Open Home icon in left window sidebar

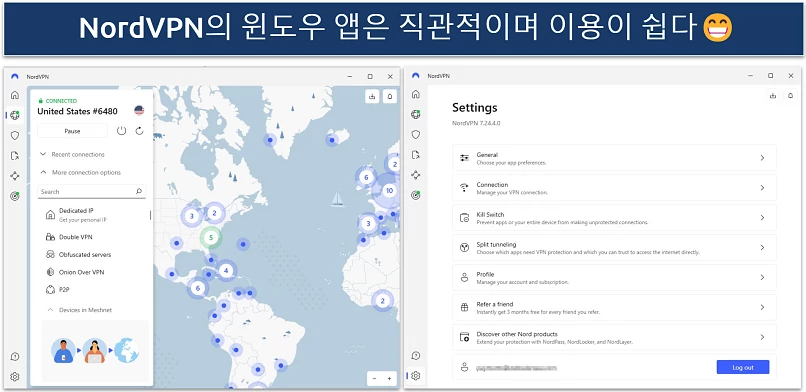tap(15, 95)
